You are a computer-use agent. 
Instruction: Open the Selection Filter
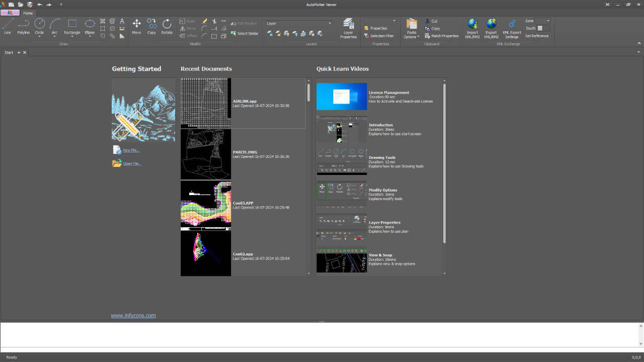click(x=379, y=36)
